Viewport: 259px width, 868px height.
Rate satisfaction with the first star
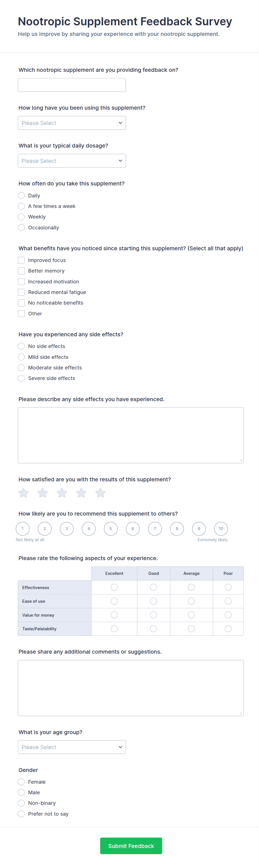tap(23, 493)
